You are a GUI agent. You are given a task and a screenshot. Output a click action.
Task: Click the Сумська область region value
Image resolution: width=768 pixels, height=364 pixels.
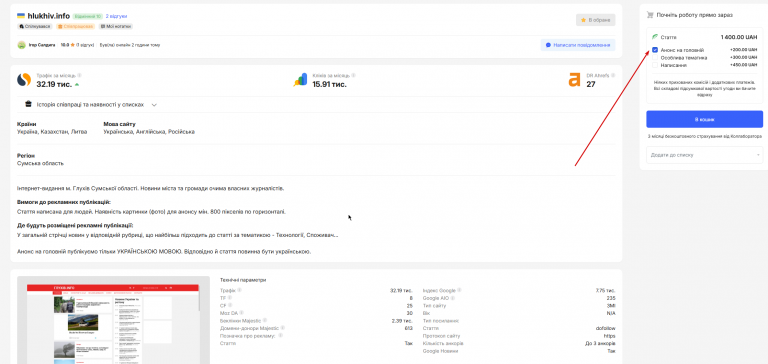pyautogui.click(x=40, y=163)
